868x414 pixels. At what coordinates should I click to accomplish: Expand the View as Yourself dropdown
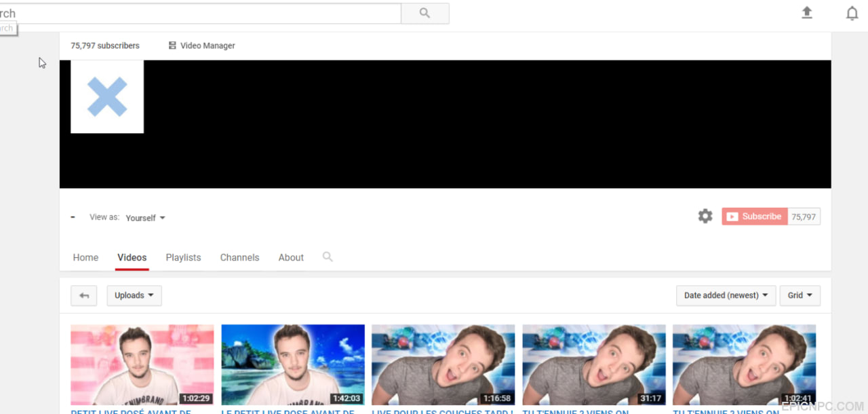click(145, 218)
